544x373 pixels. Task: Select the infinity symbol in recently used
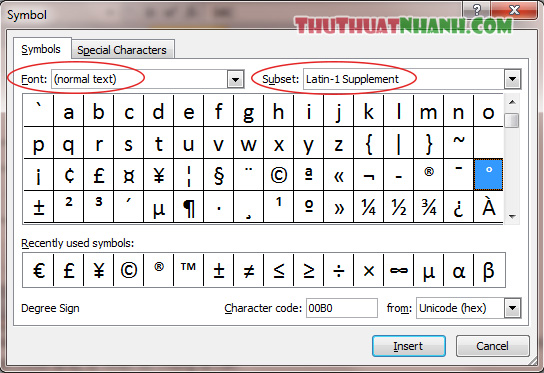click(x=399, y=270)
